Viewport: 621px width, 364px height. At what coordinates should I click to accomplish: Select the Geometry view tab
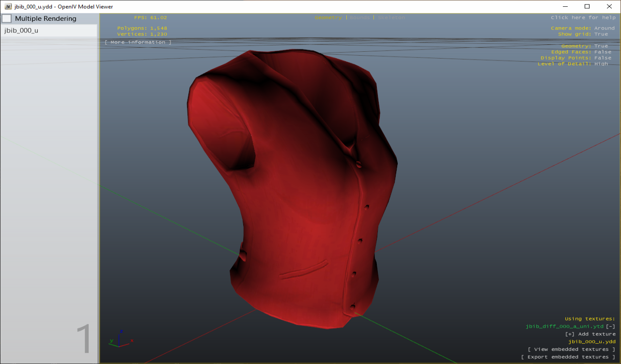click(328, 17)
